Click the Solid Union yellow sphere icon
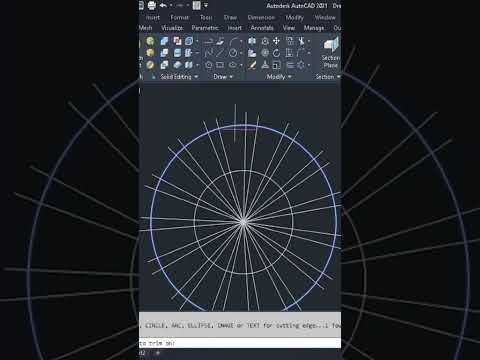The image size is (480, 360). [150, 41]
